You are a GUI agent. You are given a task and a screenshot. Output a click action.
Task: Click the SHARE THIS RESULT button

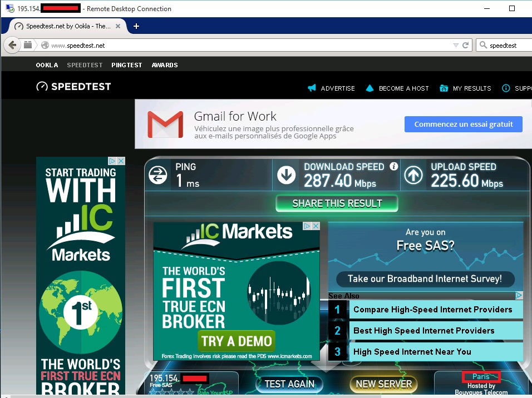(336, 203)
